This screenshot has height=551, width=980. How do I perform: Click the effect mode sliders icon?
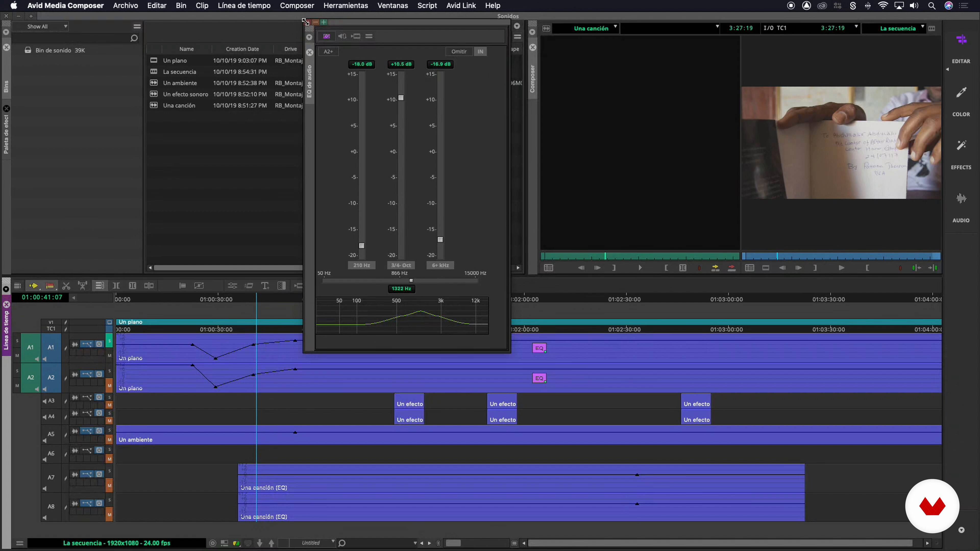232,286
